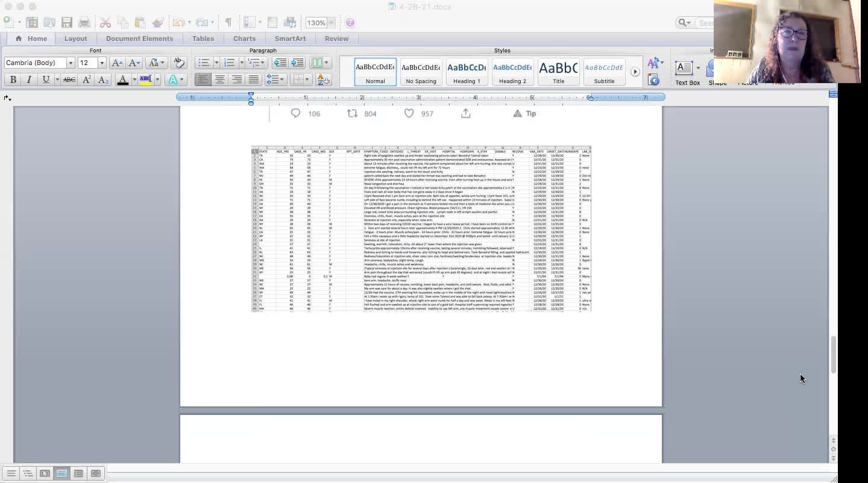The width and height of the screenshot is (868, 483).
Task: Print the document via printer icon
Action: (x=84, y=22)
